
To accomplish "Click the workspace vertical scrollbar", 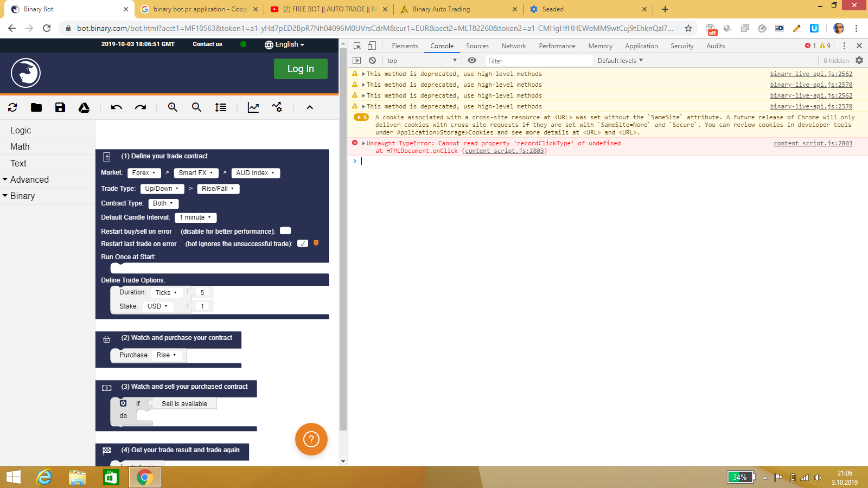I will (343, 239).
